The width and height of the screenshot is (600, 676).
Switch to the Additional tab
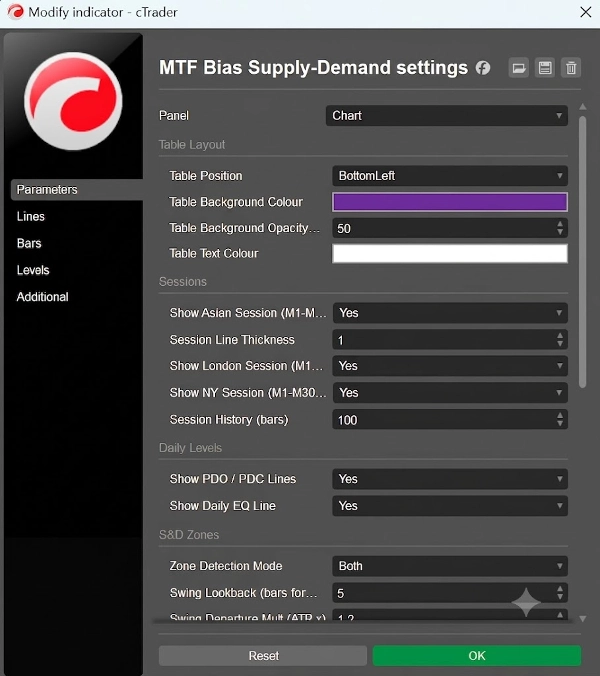42,297
